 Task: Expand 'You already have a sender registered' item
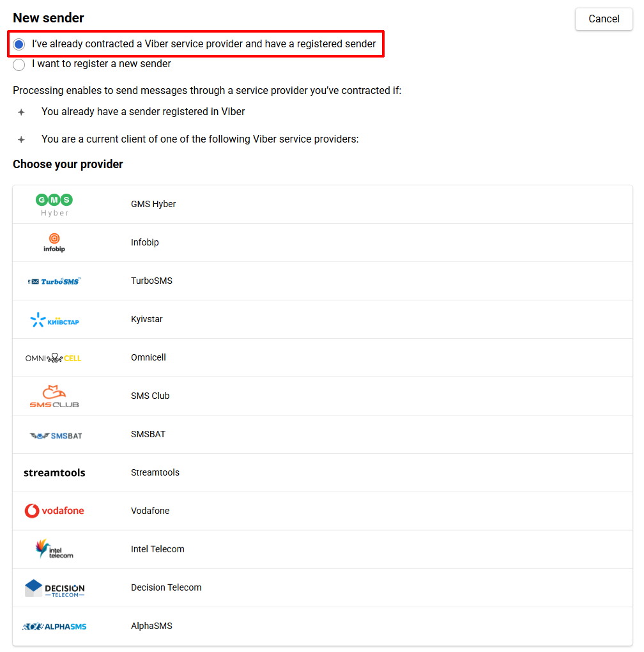21,112
